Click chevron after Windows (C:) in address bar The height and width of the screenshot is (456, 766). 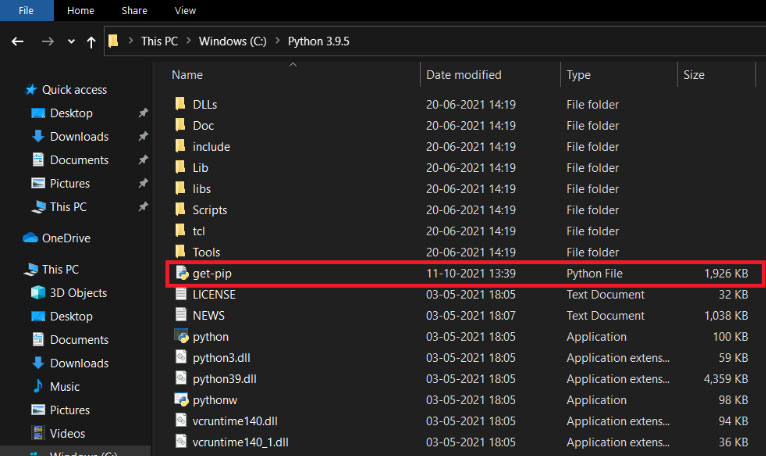click(x=277, y=41)
